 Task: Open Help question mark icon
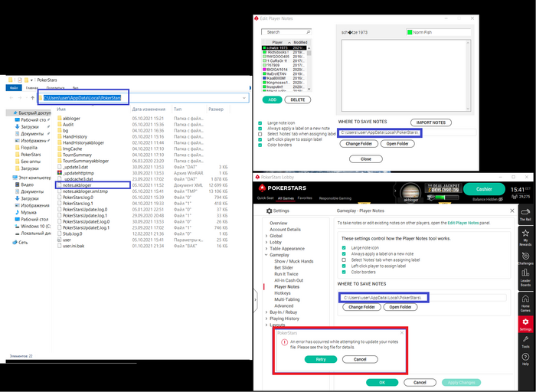pos(525,358)
